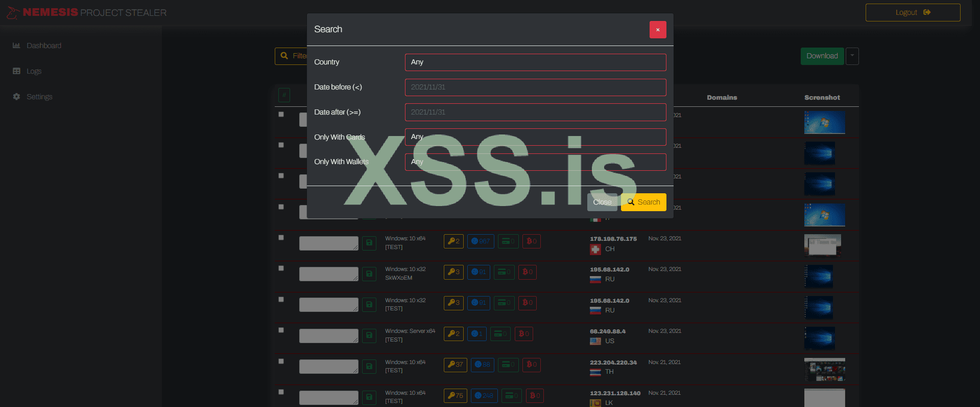Click the save icon in the LK row
The width and height of the screenshot is (980, 407).
coord(369,397)
